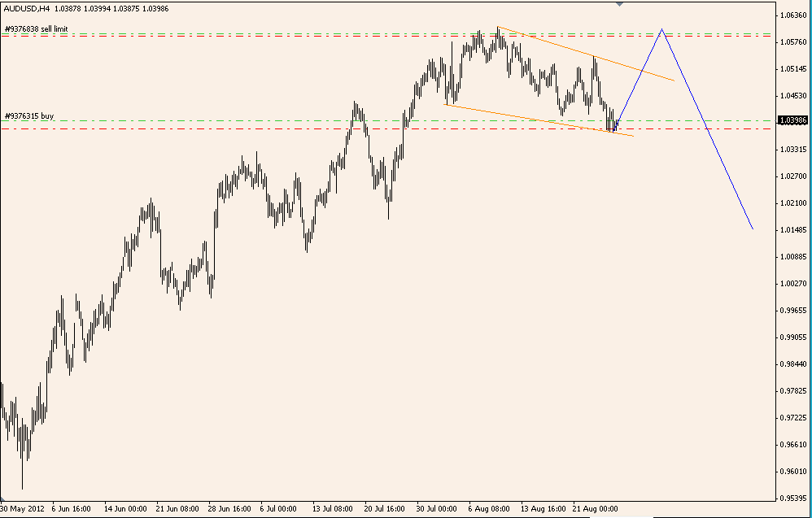Click price scale label 0.98440
812x518 pixels.
792,364
